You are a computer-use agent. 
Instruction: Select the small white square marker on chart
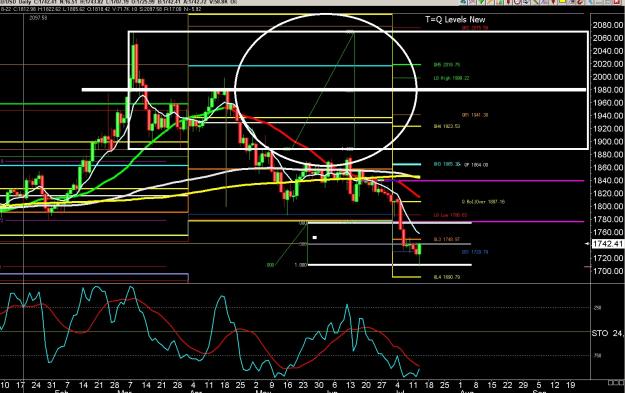[314, 238]
